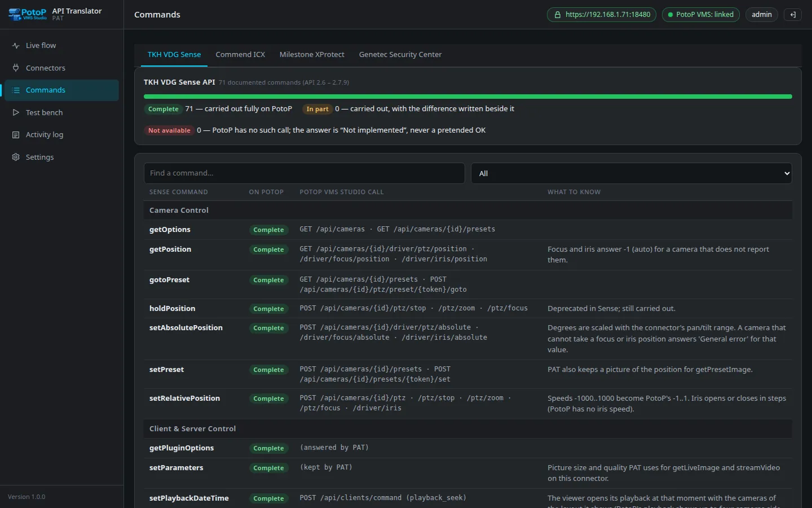Click the Connectors plug icon

click(16, 68)
